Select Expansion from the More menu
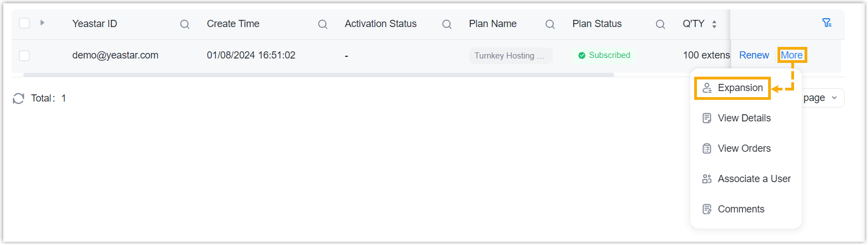 tap(739, 88)
